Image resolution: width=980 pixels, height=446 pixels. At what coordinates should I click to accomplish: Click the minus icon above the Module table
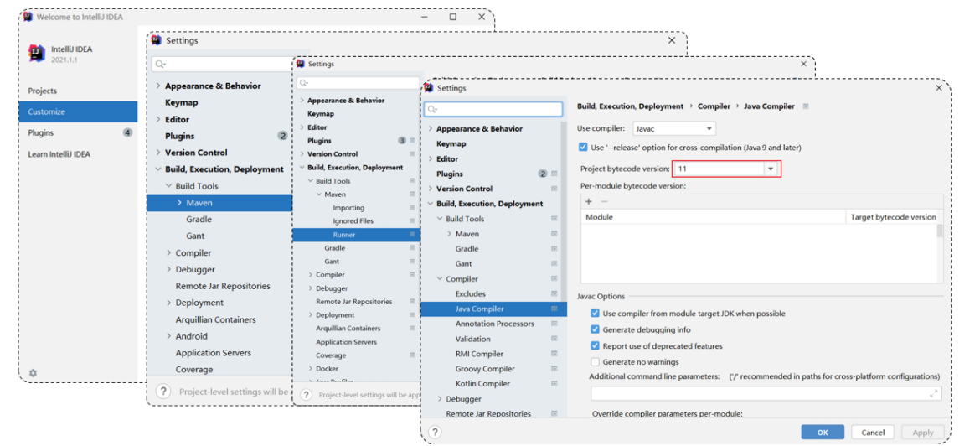[x=604, y=201]
